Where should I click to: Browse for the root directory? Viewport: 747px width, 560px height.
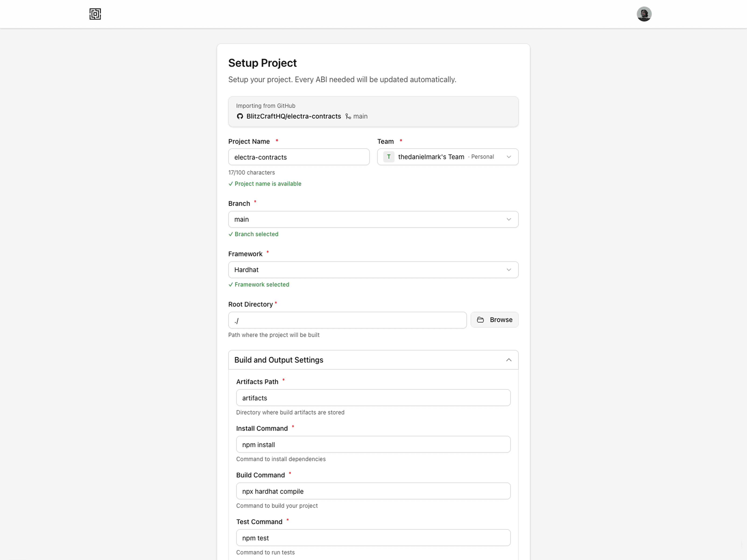[x=494, y=320]
